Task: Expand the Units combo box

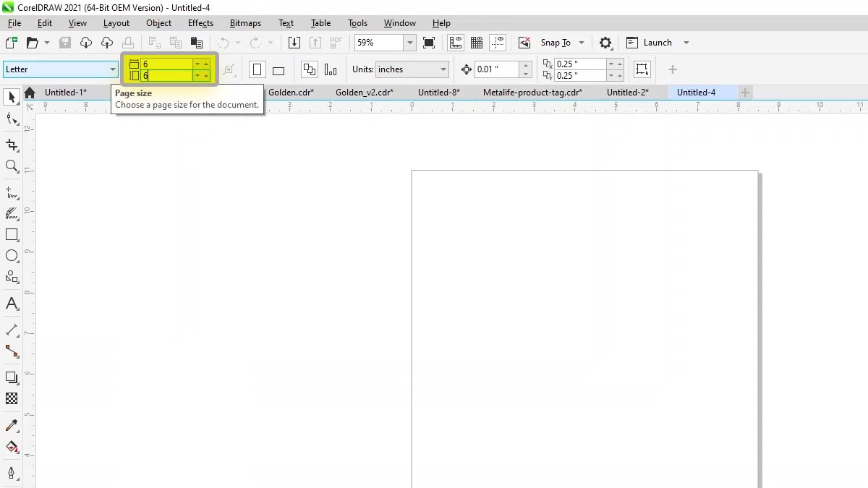Action: (442, 69)
